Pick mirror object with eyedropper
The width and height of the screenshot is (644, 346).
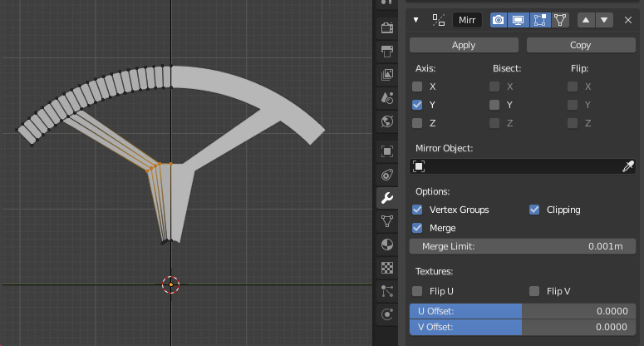pos(627,166)
